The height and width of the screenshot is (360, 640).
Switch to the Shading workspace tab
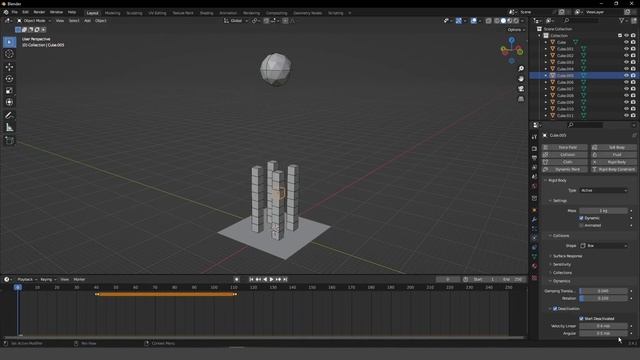[x=207, y=13]
